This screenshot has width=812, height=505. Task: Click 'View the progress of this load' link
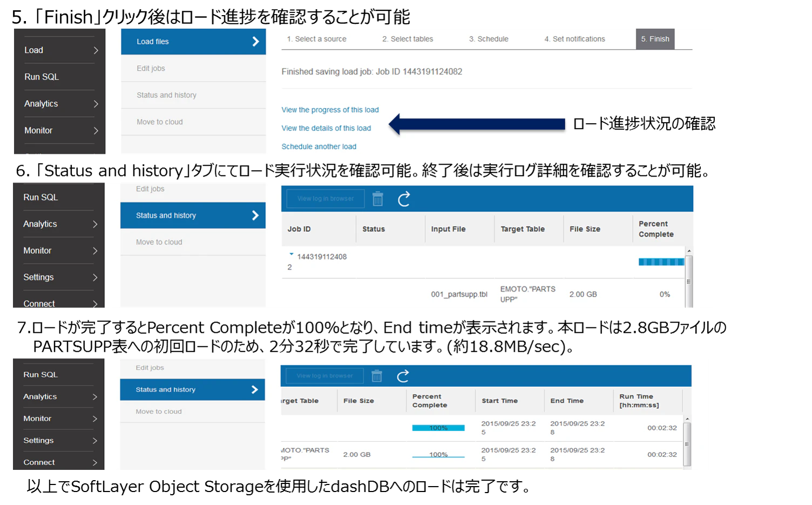[330, 110]
